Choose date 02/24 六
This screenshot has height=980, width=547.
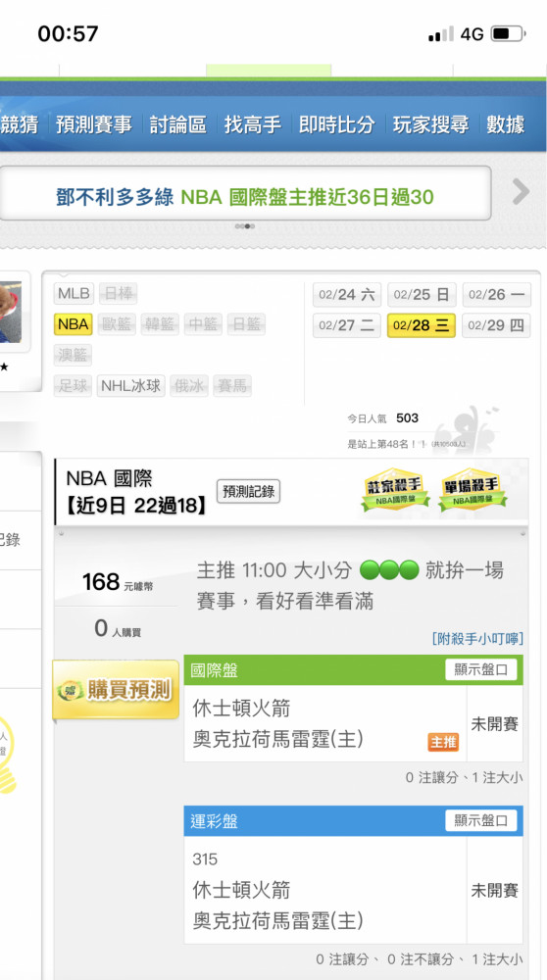[347, 294]
